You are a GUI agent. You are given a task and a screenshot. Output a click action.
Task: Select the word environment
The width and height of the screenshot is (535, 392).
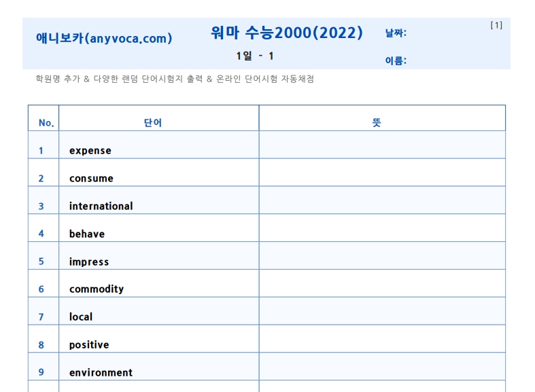(101, 372)
